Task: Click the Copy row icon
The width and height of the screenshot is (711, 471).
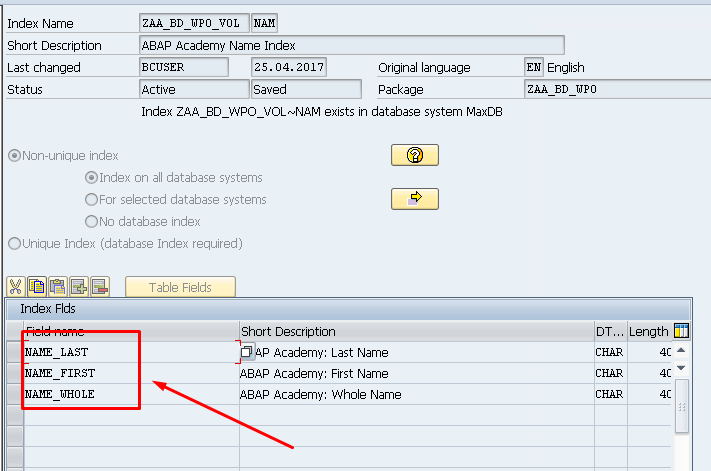Action: coord(37,287)
